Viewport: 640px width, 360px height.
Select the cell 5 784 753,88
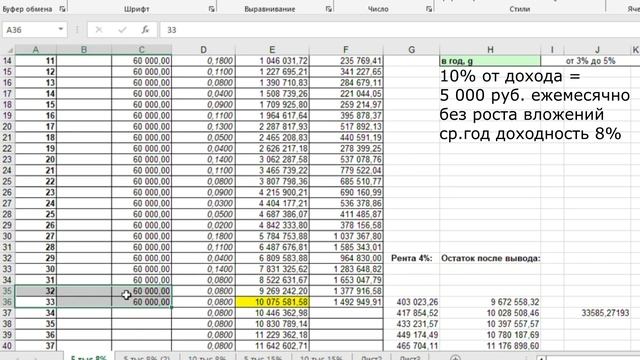[272, 236]
